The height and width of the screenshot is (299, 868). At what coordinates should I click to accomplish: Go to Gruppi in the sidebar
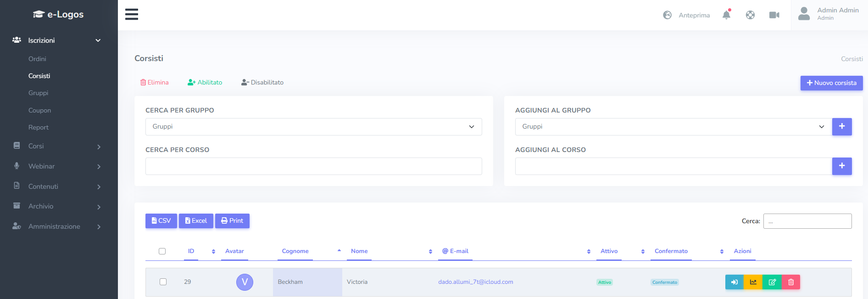click(x=38, y=93)
